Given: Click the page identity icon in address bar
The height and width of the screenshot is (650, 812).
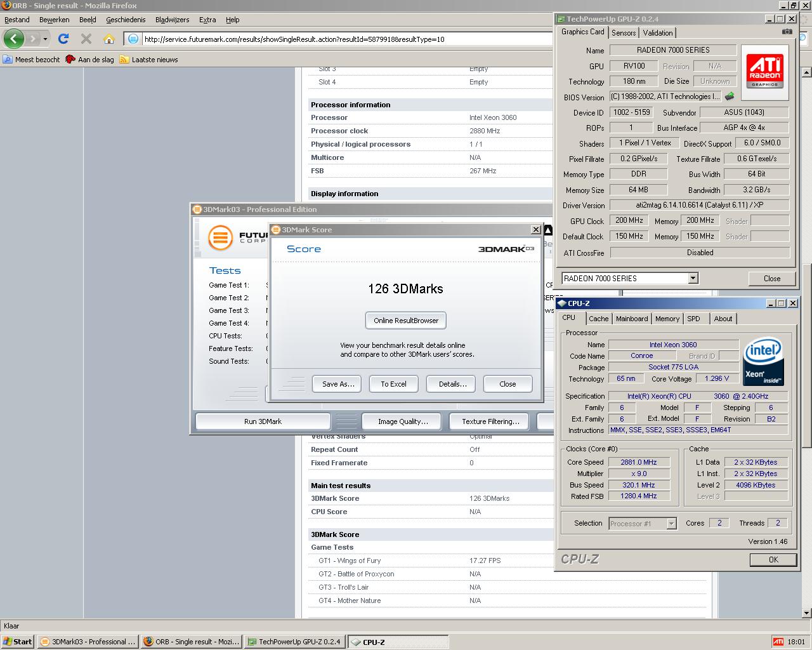Looking at the screenshot, I should [x=133, y=39].
